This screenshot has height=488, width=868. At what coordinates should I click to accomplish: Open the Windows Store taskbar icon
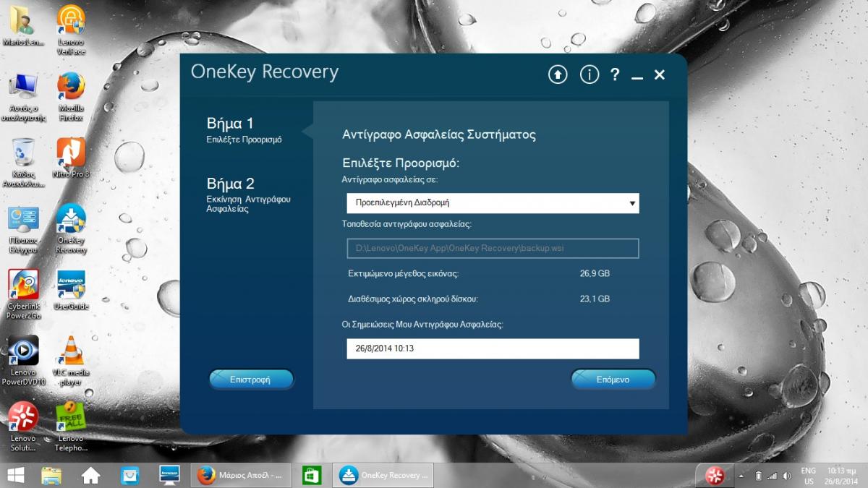[x=312, y=475]
